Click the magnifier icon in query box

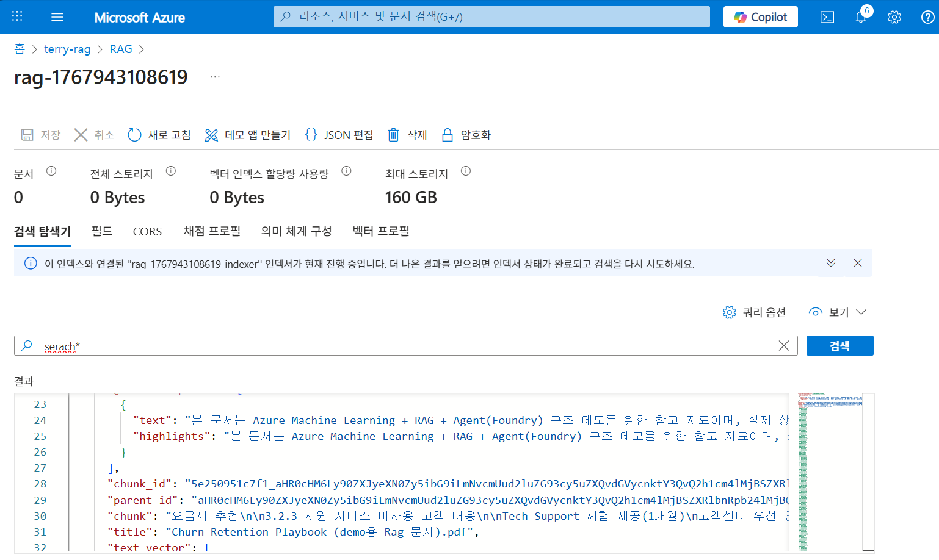27,346
